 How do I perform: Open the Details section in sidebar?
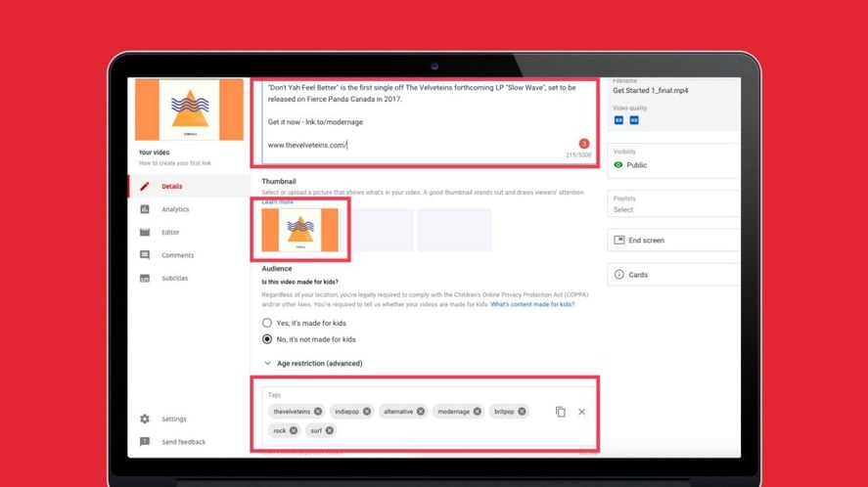(x=189, y=187)
